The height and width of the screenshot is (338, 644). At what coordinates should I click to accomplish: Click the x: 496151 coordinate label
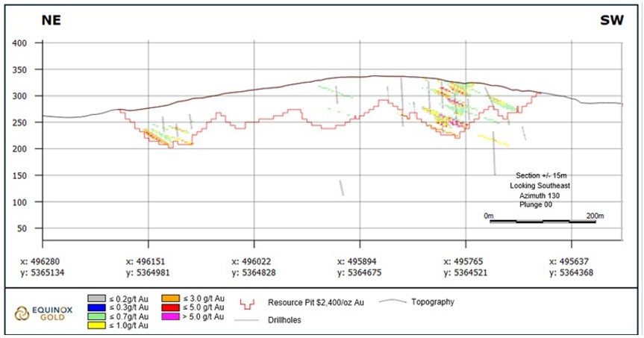coord(149,262)
